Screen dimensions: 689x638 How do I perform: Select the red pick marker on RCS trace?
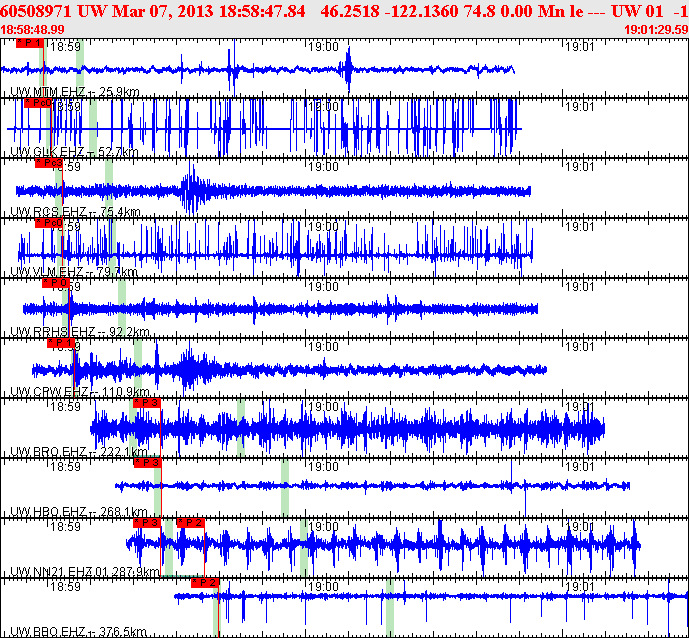(48, 163)
